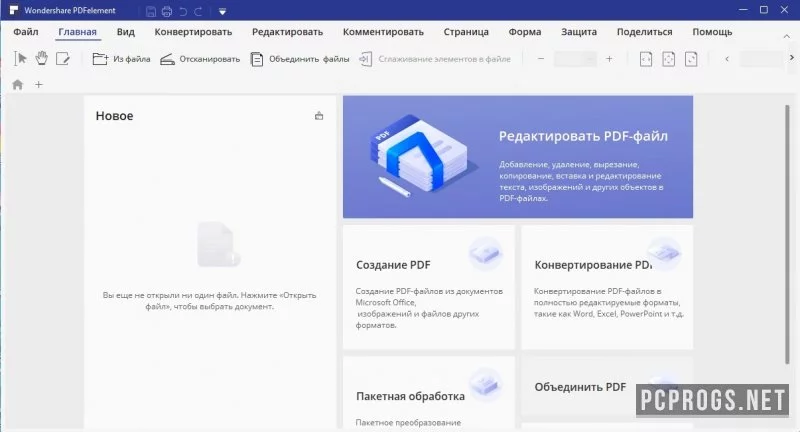Open the "Конвертировать" tab
Screen dimensions: 800x432
click(x=193, y=32)
